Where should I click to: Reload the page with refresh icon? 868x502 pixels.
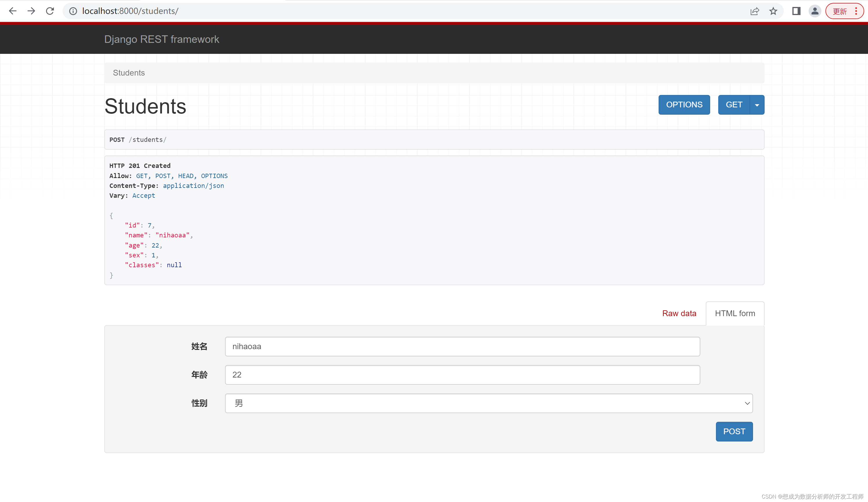(x=50, y=11)
